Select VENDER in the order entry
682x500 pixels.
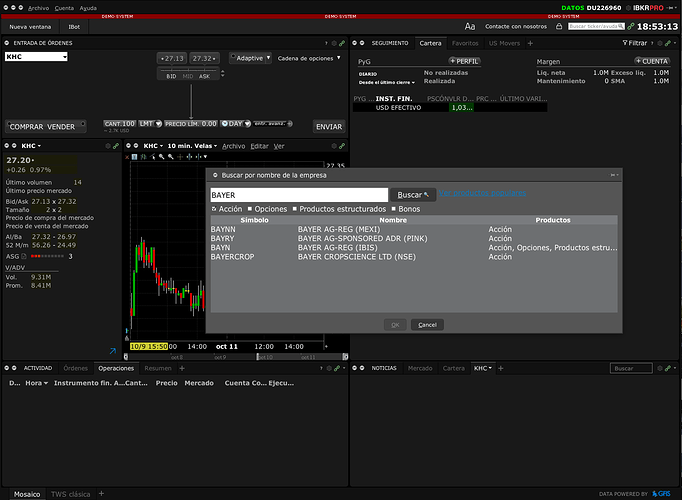[61, 127]
